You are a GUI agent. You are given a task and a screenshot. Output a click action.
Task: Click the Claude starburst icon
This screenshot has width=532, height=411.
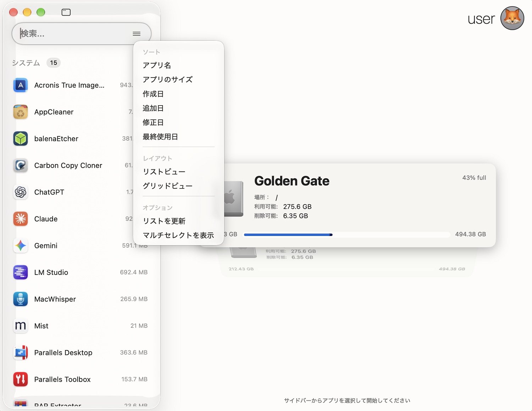[21, 219]
